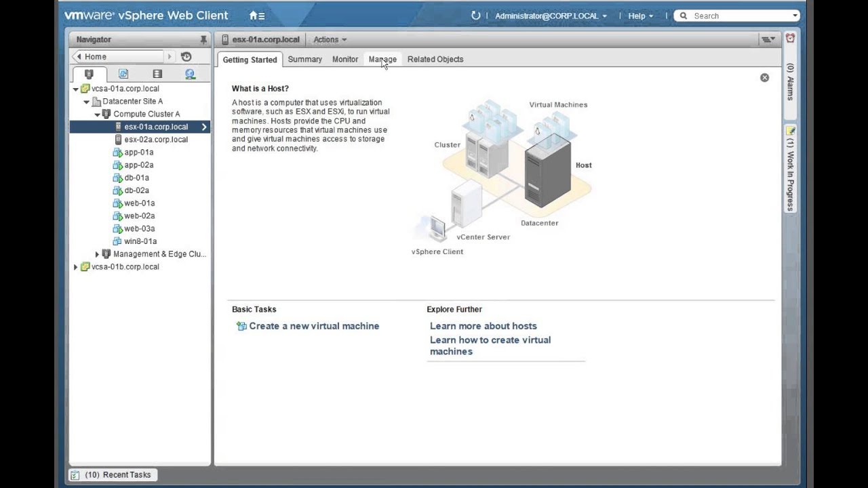Click the Work In Progress note icon
The width and height of the screenshot is (868, 488).
790,130
